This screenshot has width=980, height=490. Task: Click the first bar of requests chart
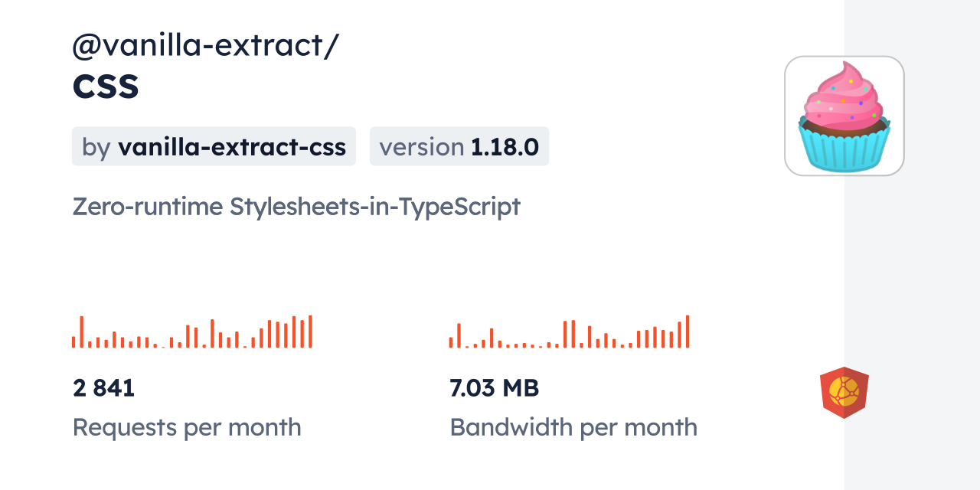[x=73, y=342]
